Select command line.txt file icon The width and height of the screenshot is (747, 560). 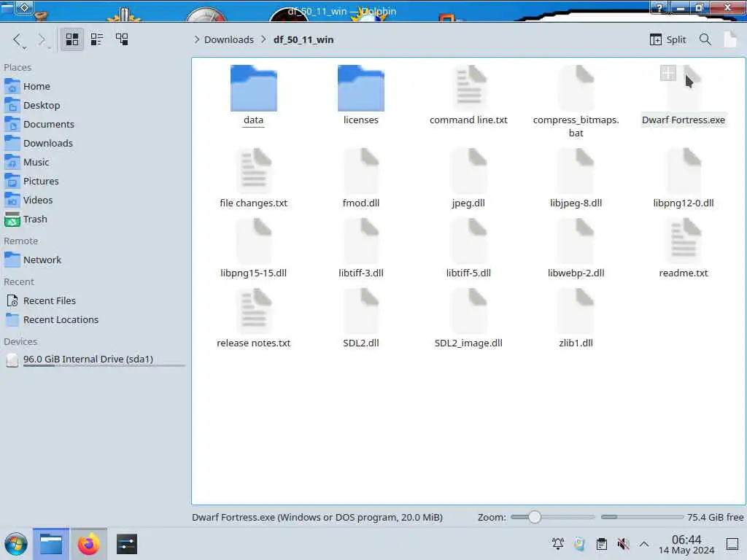coord(469,88)
